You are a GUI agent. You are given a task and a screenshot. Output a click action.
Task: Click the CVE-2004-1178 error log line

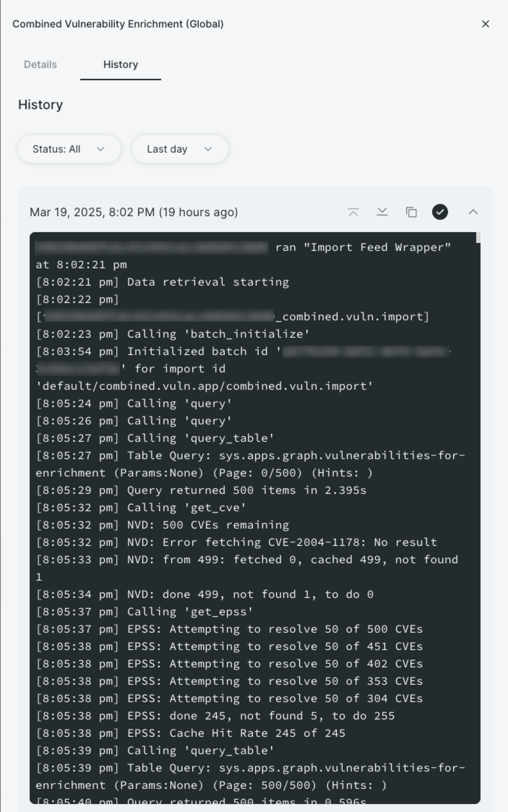[x=236, y=542]
